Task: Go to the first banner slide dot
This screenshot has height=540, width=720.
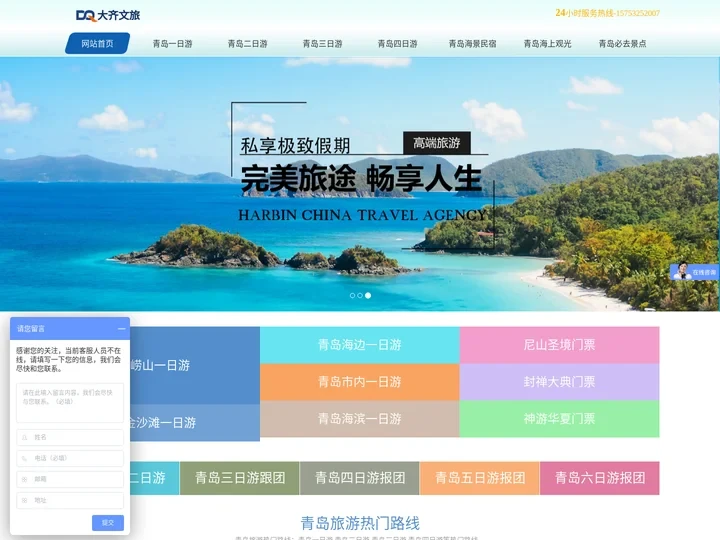Action: coord(352,295)
